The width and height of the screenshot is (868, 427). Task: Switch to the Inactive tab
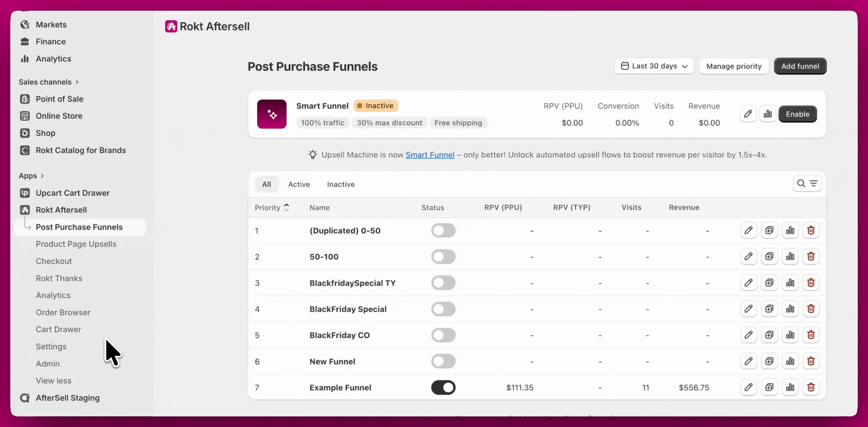coord(341,184)
